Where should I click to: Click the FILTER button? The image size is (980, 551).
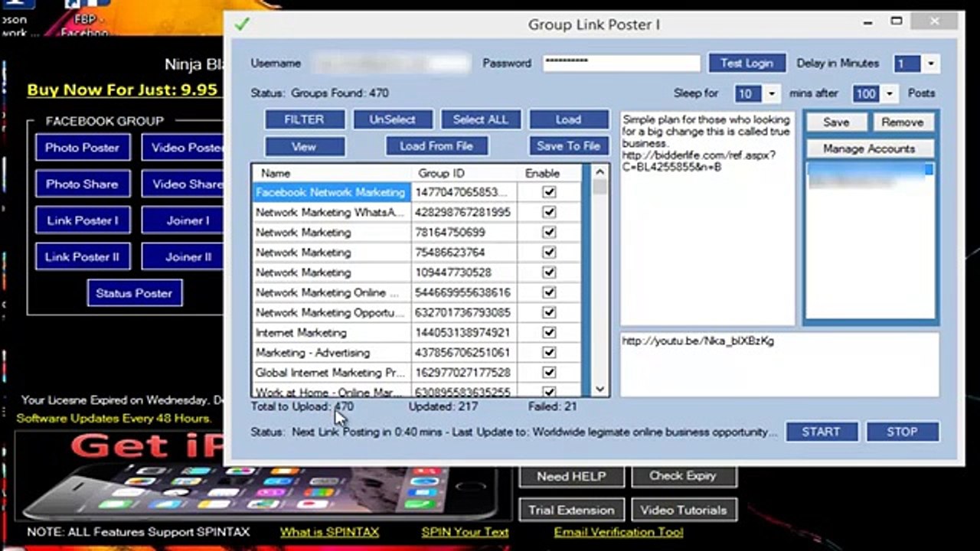304,119
